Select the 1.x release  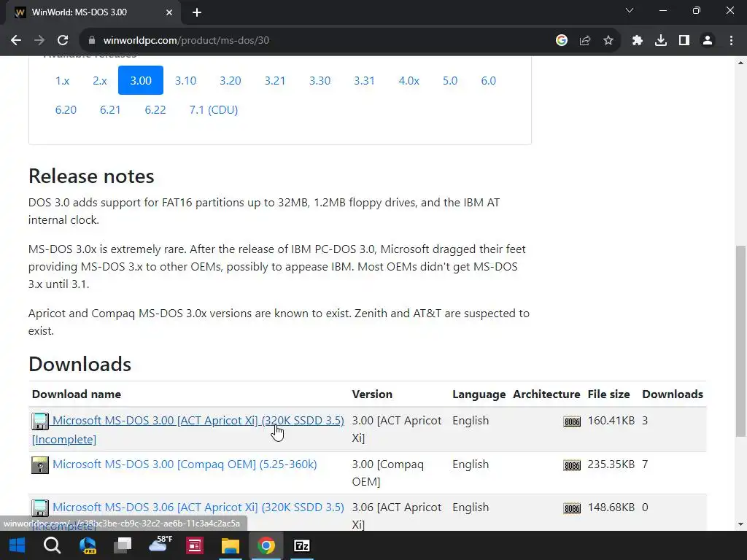63,80
